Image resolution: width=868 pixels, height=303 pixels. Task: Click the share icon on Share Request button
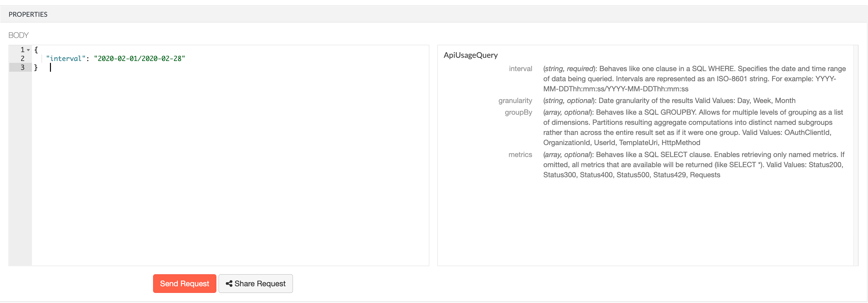[229, 283]
